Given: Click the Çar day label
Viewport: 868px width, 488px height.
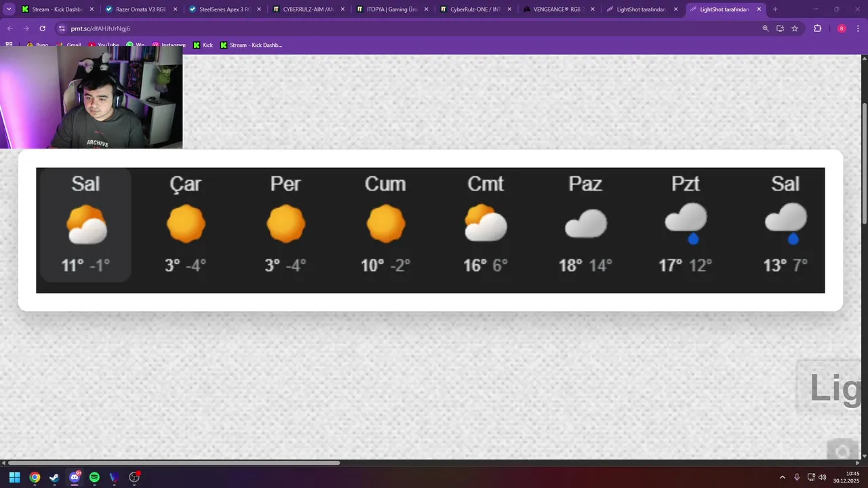Looking at the screenshot, I should [x=185, y=184].
